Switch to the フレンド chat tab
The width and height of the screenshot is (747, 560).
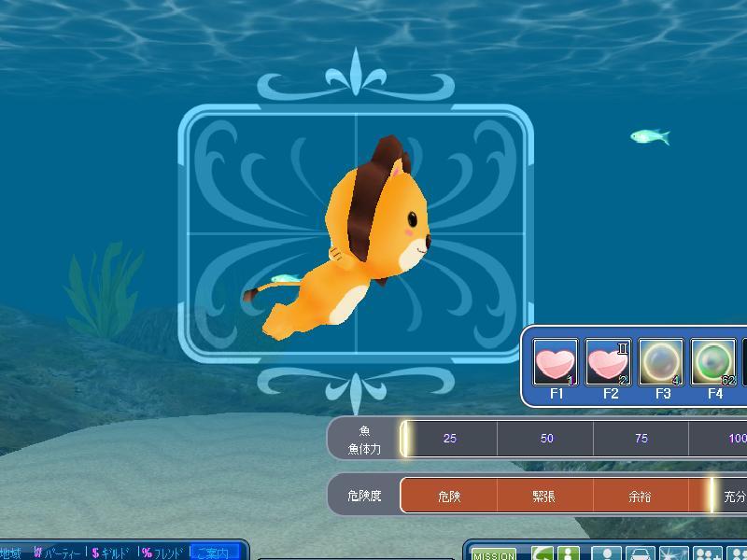[x=163, y=553]
